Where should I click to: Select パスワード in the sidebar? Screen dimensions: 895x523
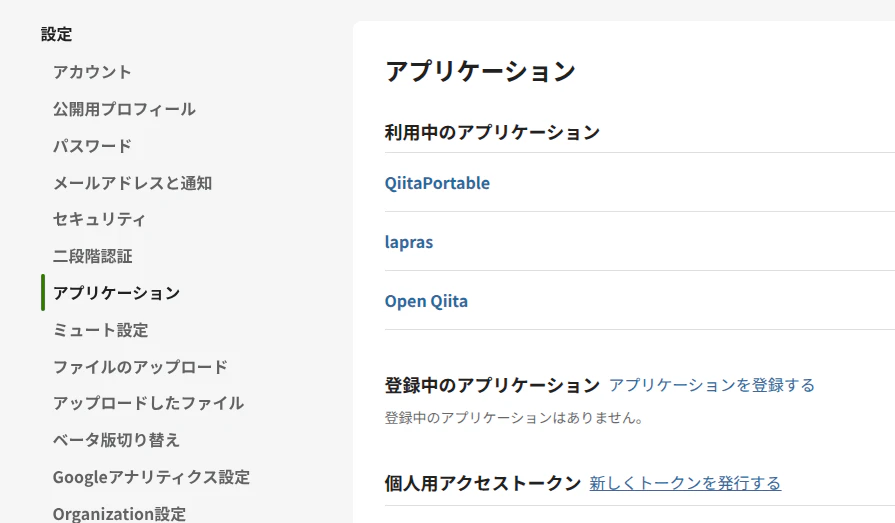tap(92, 146)
